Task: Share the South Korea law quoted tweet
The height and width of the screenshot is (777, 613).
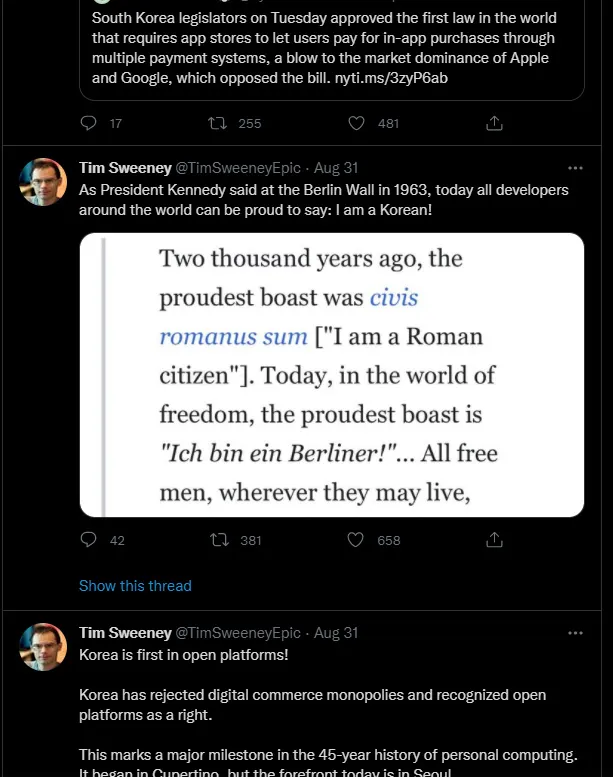Action: tap(494, 123)
